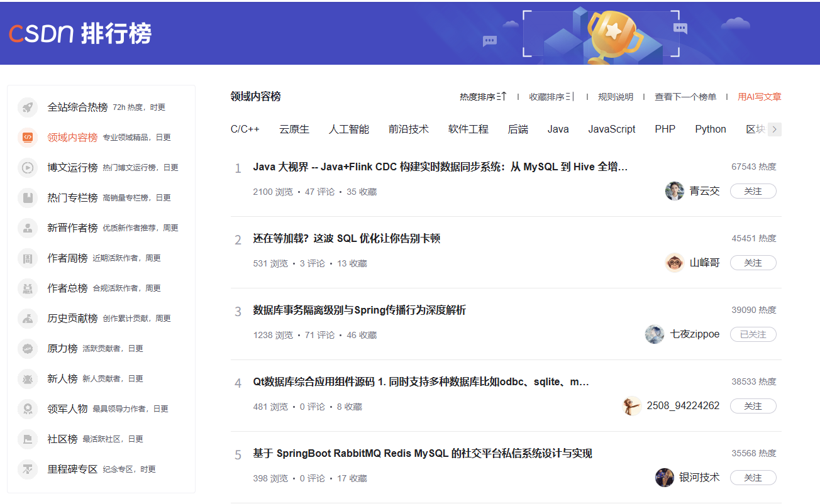Click the orange code icon for 领域内容榜
Image resolution: width=820 pixels, height=504 pixels.
[x=28, y=138]
